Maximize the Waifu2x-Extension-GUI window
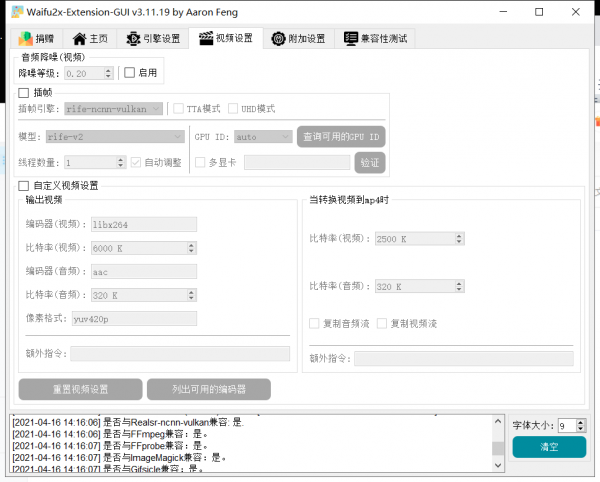Screen dimensions: 600x482 539,12
